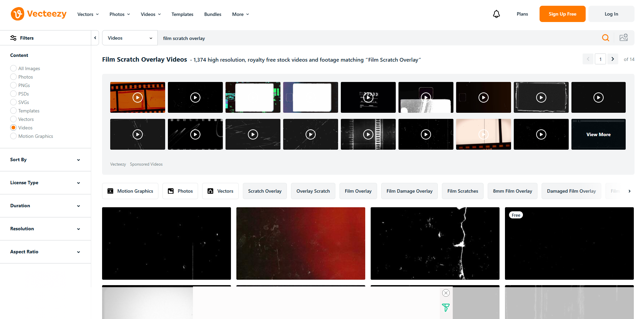644x319 pixels.
Task: Select the Film Scratches tag
Action: [463, 191]
